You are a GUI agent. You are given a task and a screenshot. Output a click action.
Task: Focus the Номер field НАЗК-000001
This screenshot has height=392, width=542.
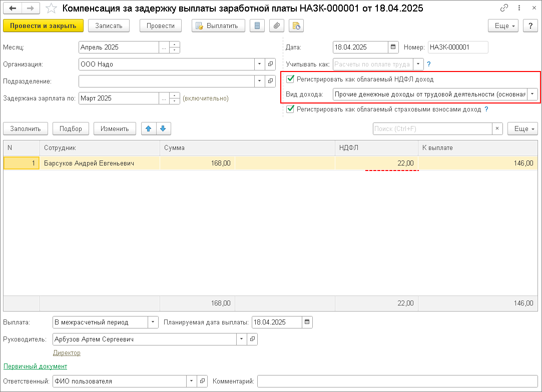coord(458,47)
